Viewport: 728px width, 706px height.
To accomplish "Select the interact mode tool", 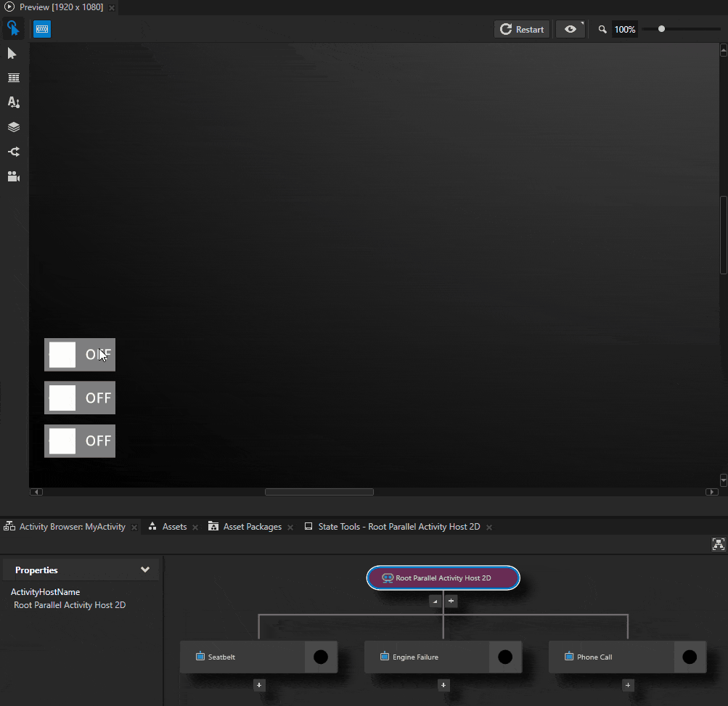I will point(12,29).
